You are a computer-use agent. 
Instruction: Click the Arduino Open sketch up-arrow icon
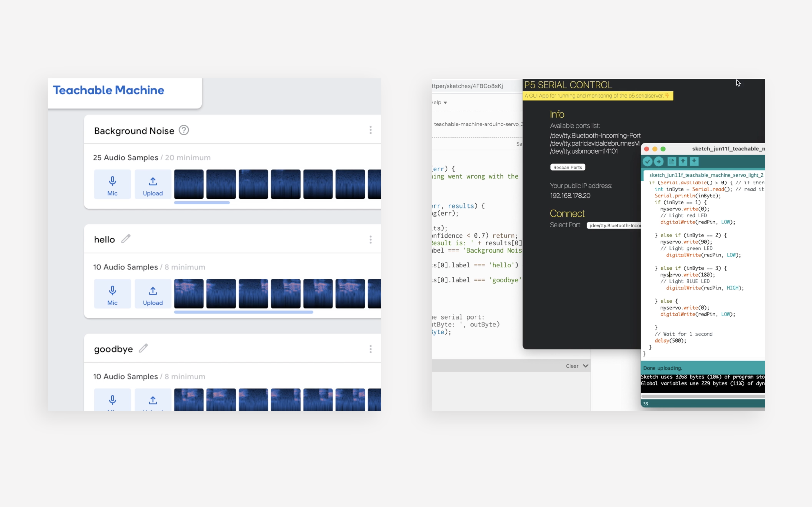tap(683, 162)
